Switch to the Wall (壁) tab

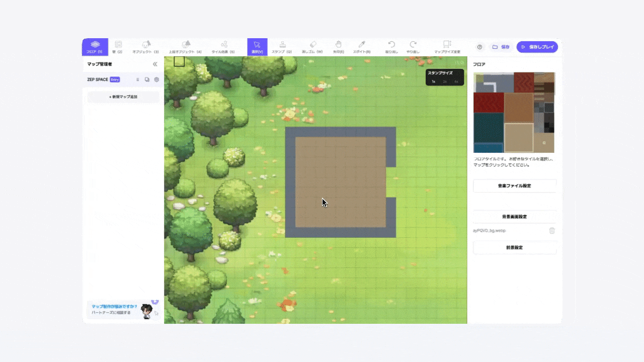tap(118, 47)
